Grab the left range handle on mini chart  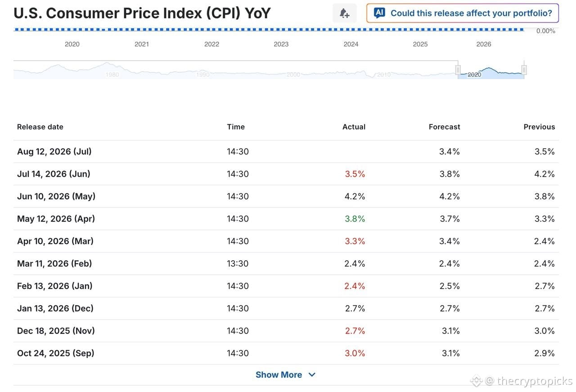point(458,70)
